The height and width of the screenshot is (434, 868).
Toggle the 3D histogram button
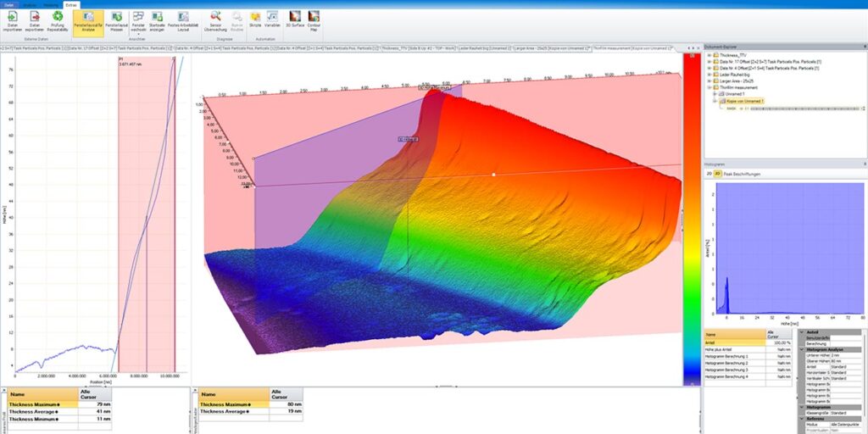point(717,174)
